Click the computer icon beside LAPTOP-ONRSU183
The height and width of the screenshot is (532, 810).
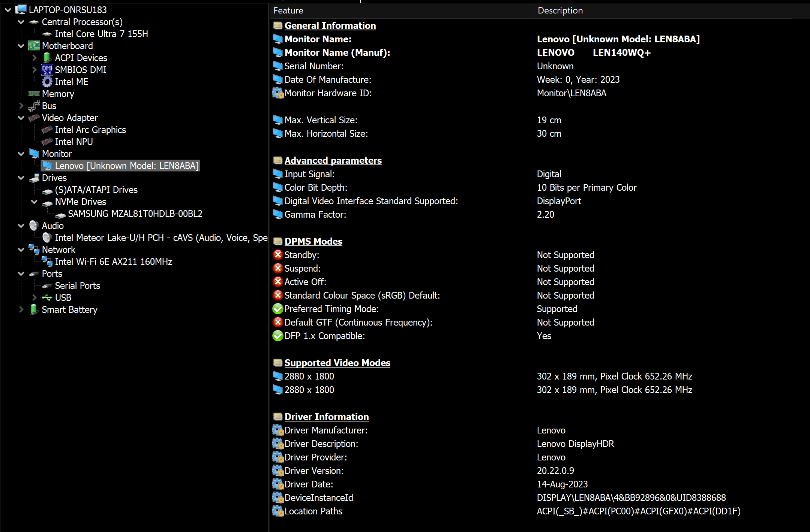coord(21,10)
